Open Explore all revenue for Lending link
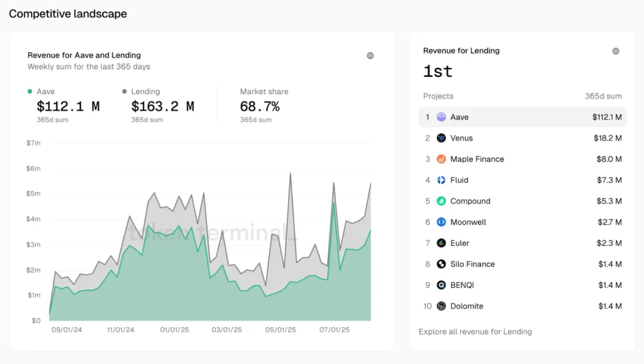Image resolution: width=644 pixels, height=364 pixels. coord(475,331)
